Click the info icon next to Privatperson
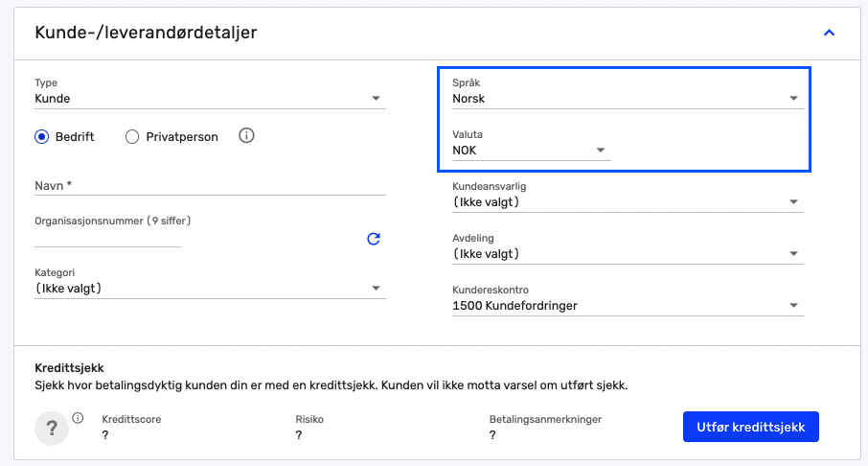868x466 pixels. pyautogui.click(x=246, y=136)
